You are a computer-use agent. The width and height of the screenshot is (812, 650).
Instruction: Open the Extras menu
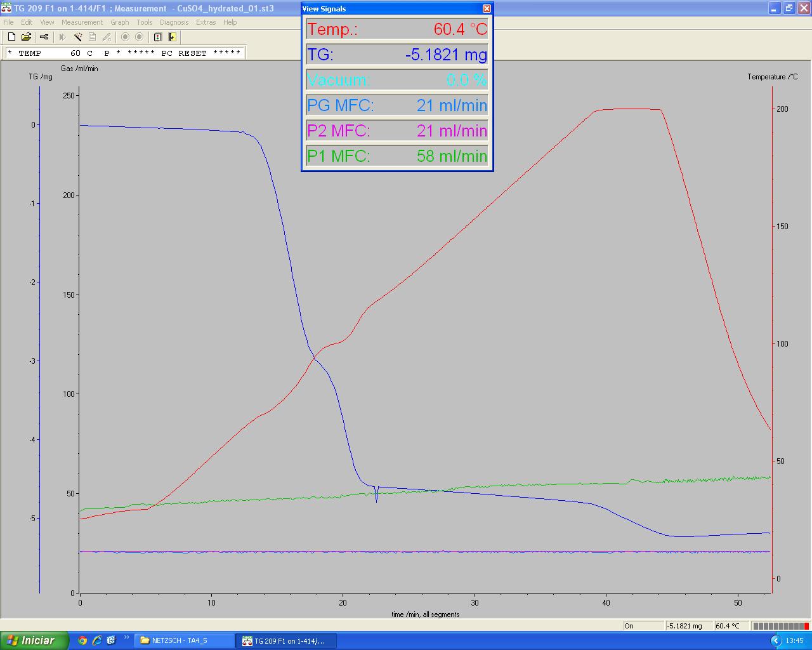click(206, 22)
